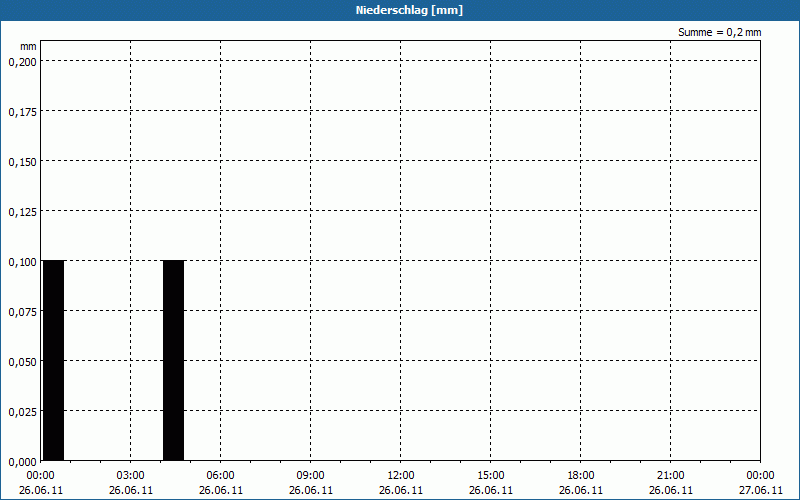Viewport: 800px width, 500px height.
Task: Click the Summe = 0,2 mm label
Action: point(719,32)
